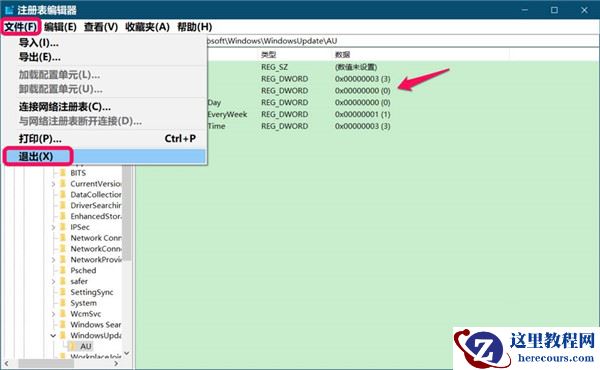
Task: Select the BITS folder icon
Action: 63,173
